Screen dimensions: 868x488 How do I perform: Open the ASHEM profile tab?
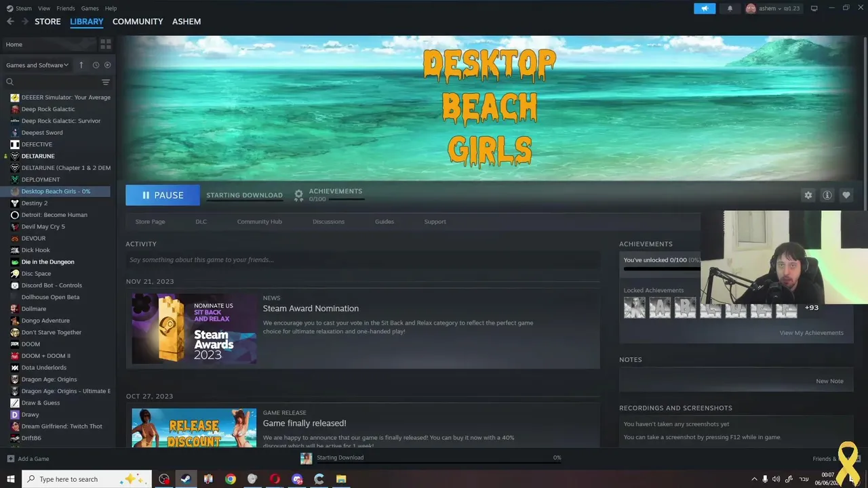(x=186, y=22)
